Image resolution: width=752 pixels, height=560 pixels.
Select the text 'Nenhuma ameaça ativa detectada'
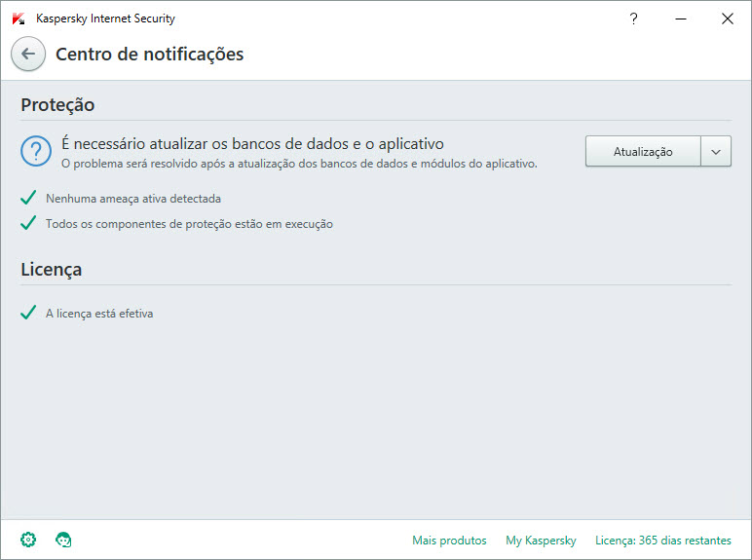click(133, 199)
